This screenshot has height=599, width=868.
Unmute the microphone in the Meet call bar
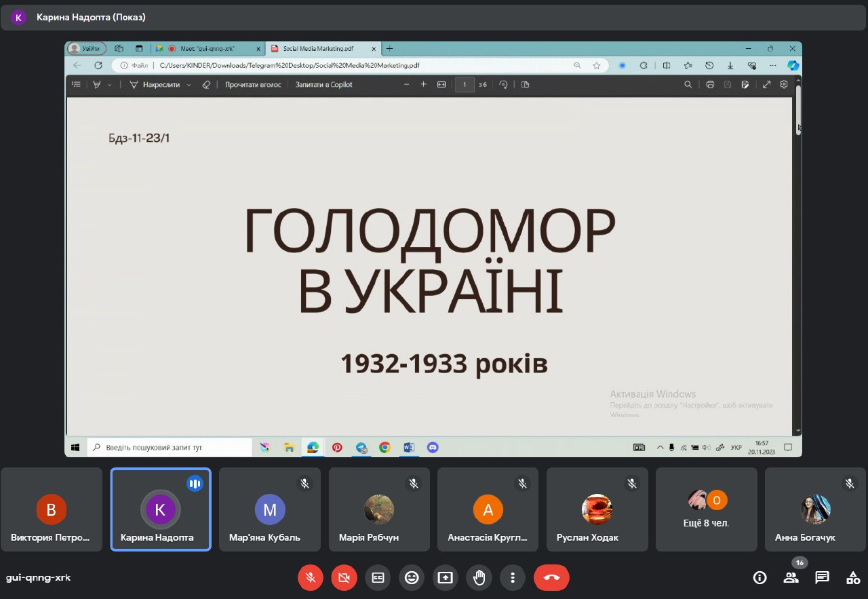(x=311, y=577)
